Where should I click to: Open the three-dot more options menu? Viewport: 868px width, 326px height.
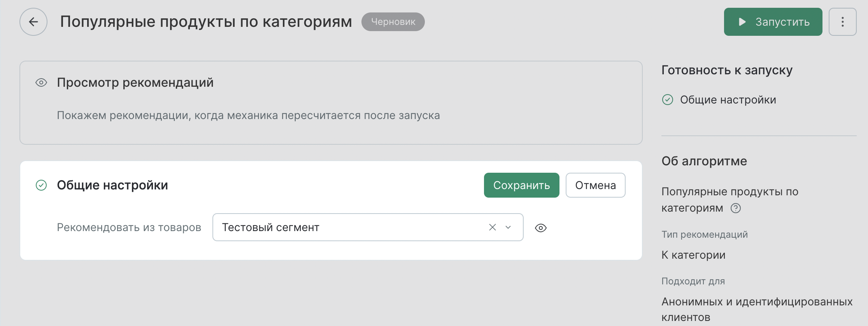pyautogui.click(x=843, y=22)
